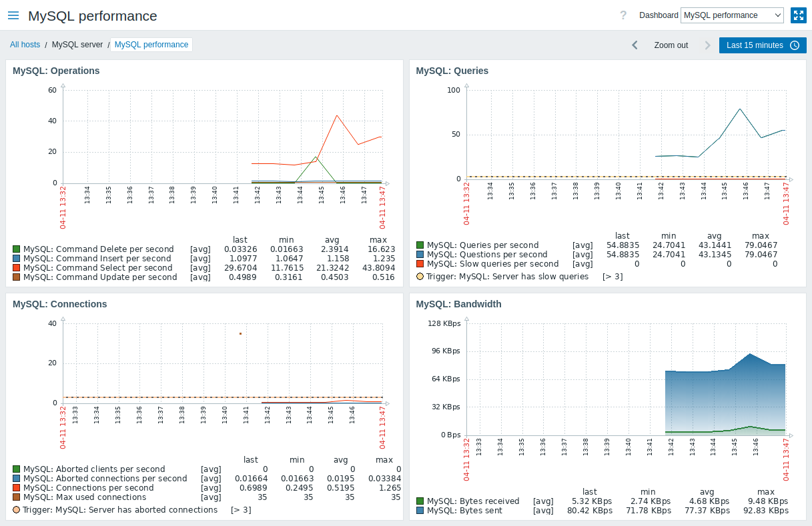Screen dimensions: 812x526
Task: Click the Slow queries per second red swatch
Action: [420, 264]
